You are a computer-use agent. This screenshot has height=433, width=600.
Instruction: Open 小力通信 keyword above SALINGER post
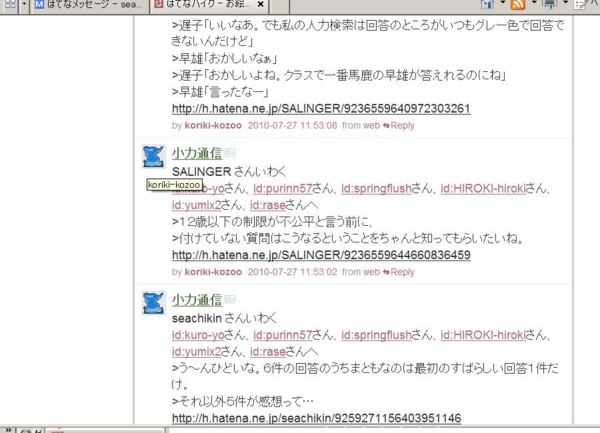(x=197, y=153)
